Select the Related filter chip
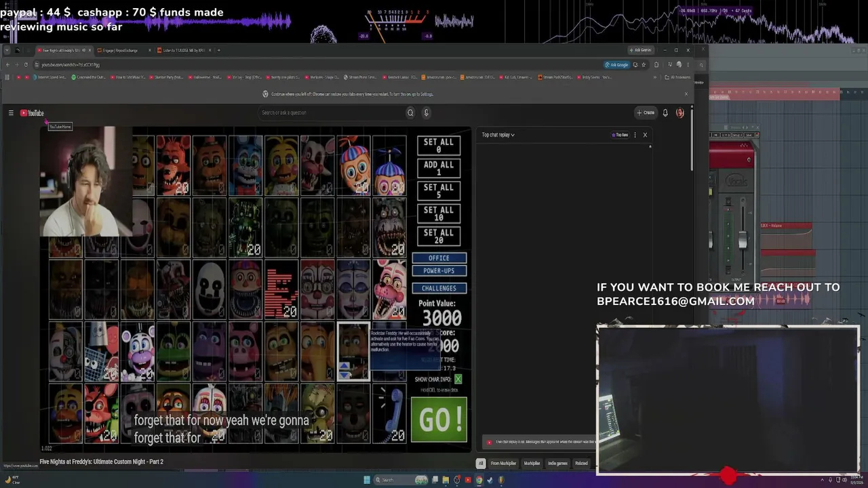 581,464
